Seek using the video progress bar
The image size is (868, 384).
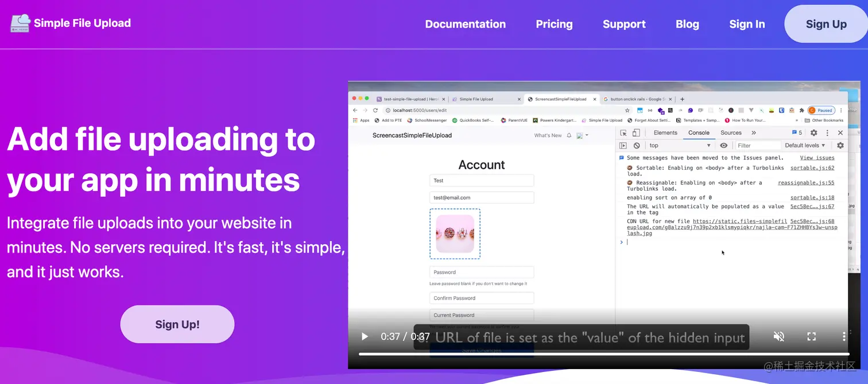pyautogui.click(x=604, y=354)
